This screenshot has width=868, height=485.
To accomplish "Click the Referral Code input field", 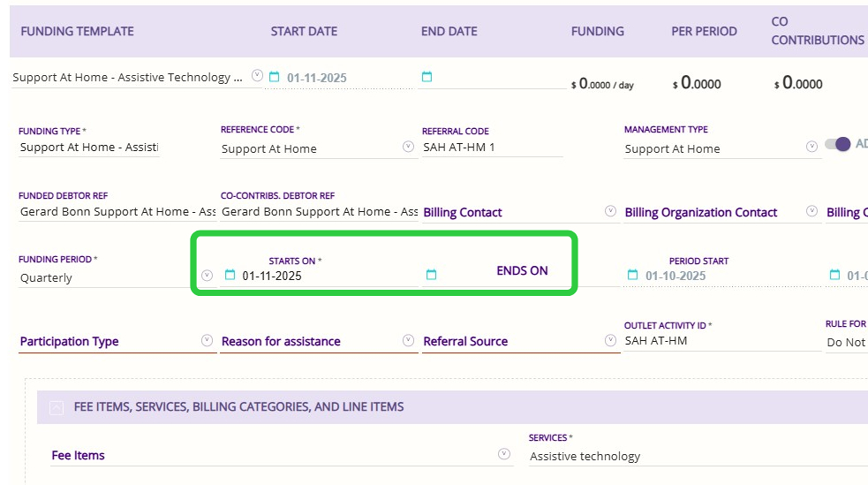I will point(491,148).
